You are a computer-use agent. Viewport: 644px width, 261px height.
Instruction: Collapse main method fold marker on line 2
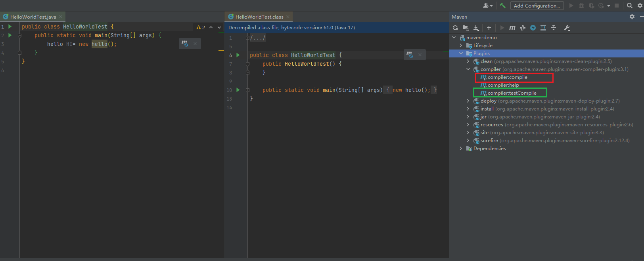[19, 35]
